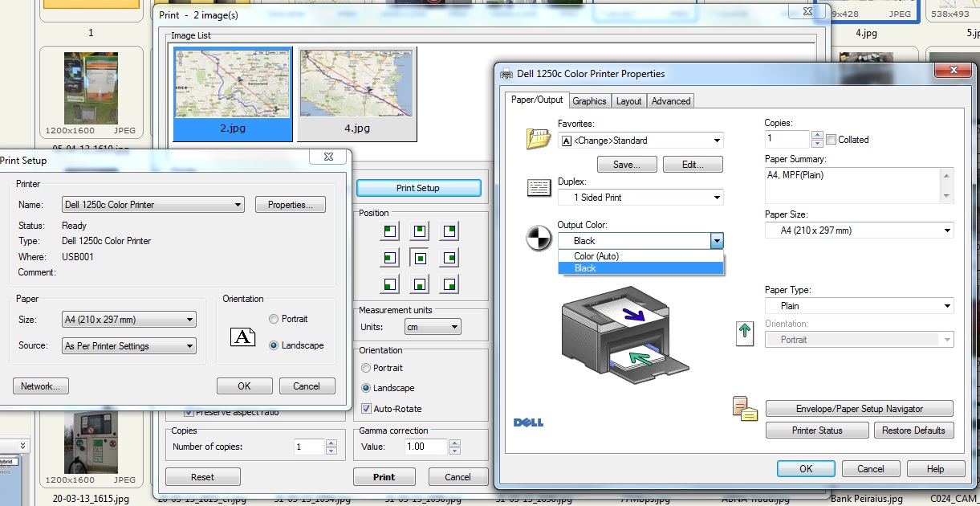Screen dimensions: 980x506
Task: Toggle Preserve aspect ratio checkbox
Action: (189, 412)
